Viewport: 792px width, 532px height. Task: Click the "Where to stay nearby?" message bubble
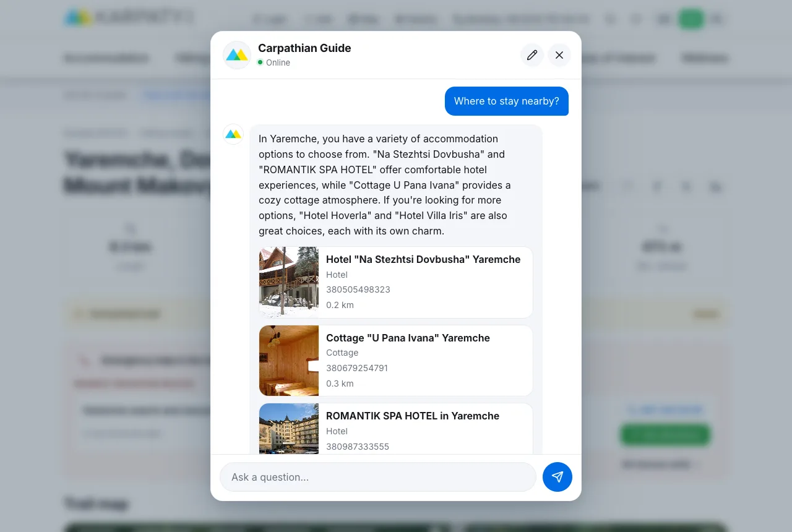point(507,101)
